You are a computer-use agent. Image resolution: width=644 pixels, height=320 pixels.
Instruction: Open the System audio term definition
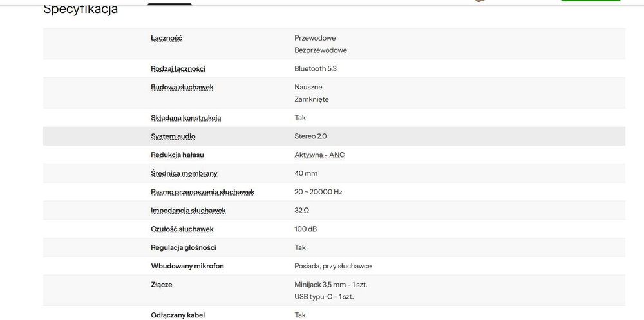[173, 136]
